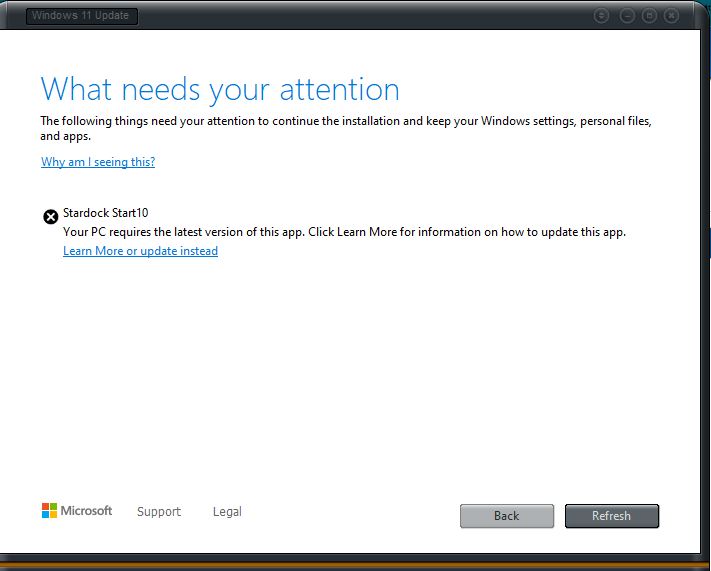Click the "Your PC requires the latest version" message

pyautogui.click(x=344, y=232)
